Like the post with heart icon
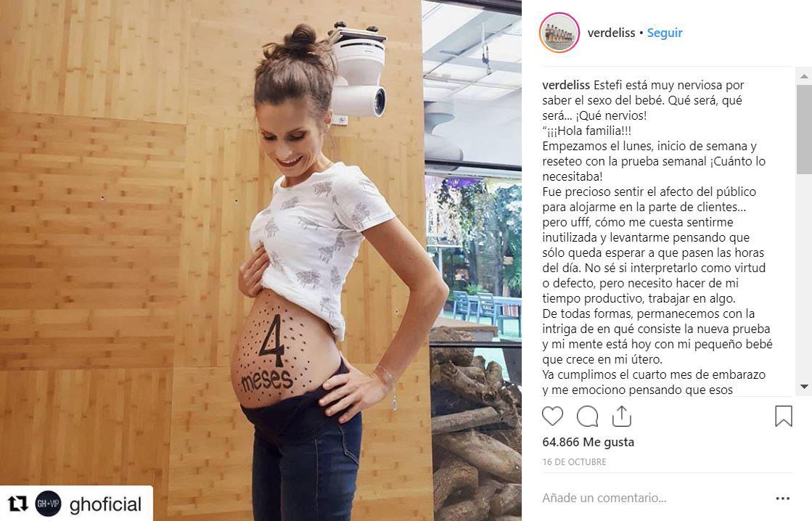 [x=552, y=417]
